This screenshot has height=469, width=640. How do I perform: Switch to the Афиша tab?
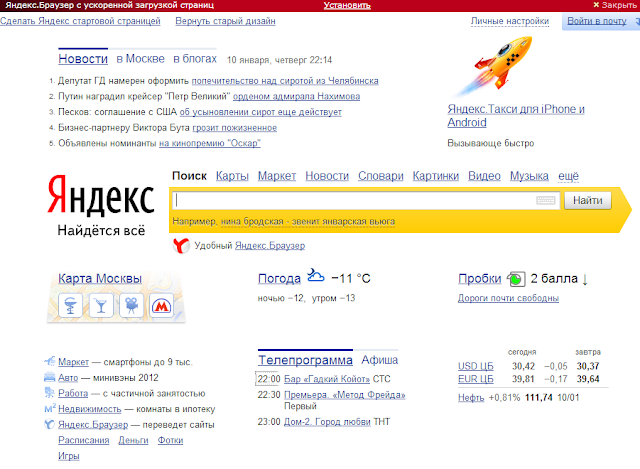click(380, 360)
